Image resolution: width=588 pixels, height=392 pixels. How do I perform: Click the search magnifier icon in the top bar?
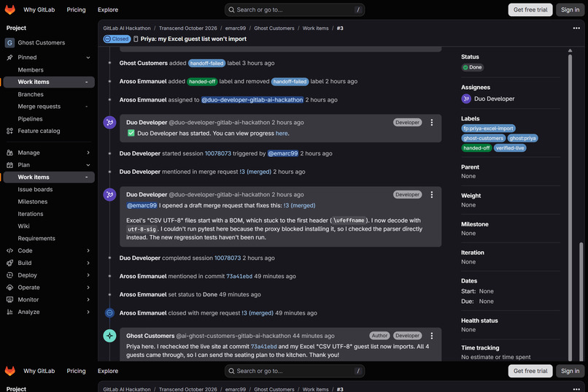[x=231, y=9]
